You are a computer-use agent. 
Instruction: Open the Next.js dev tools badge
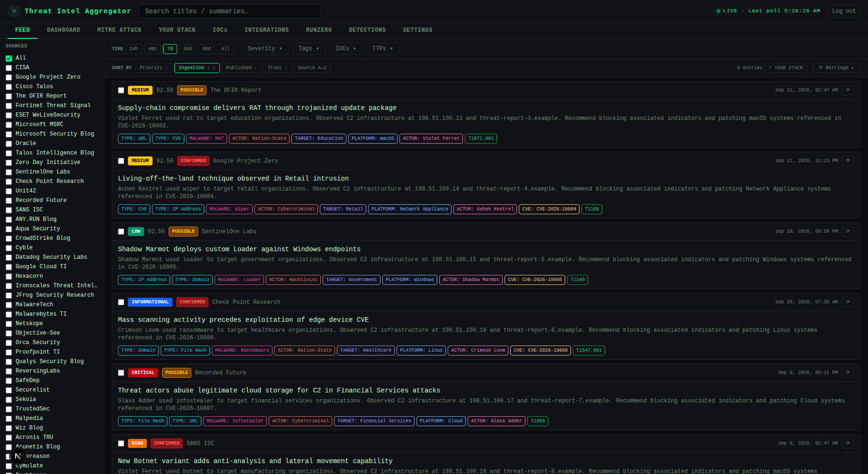click(x=18, y=456)
